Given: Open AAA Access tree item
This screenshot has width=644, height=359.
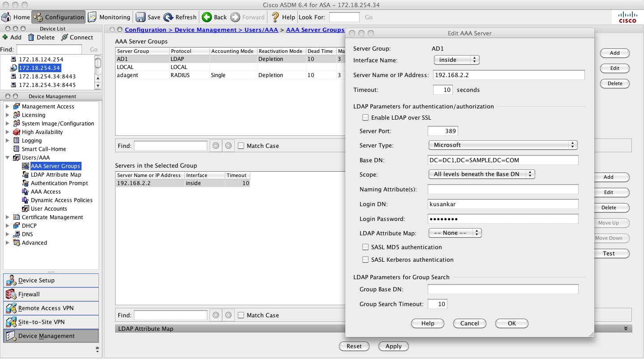Looking at the screenshot, I should point(46,191).
